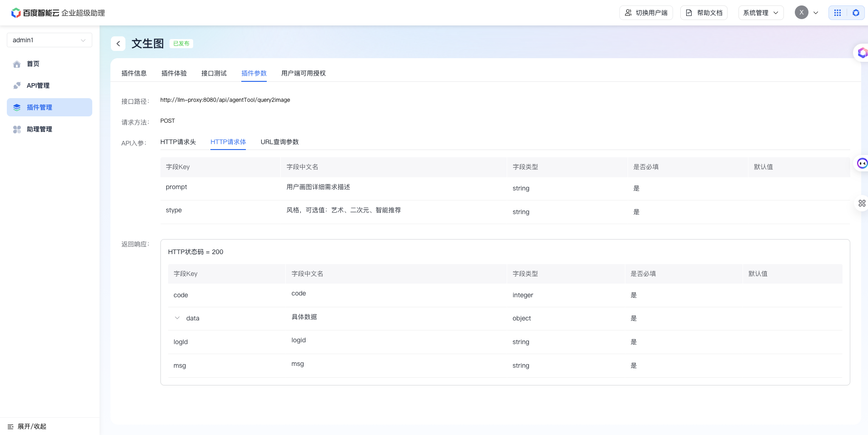Click the HTTP状态码 = 200 label
The height and width of the screenshot is (435, 868).
(x=195, y=252)
